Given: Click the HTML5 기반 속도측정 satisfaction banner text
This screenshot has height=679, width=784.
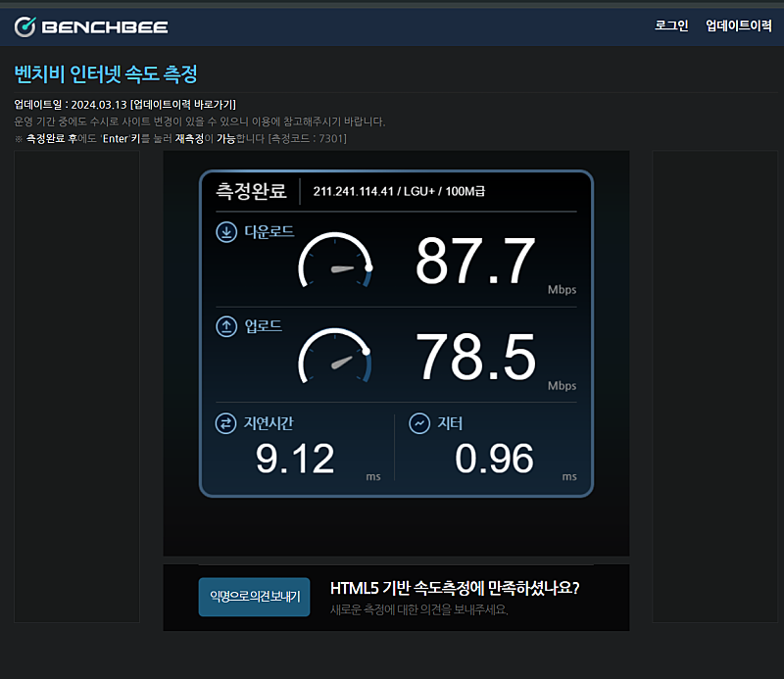Looking at the screenshot, I should [x=455, y=588].
